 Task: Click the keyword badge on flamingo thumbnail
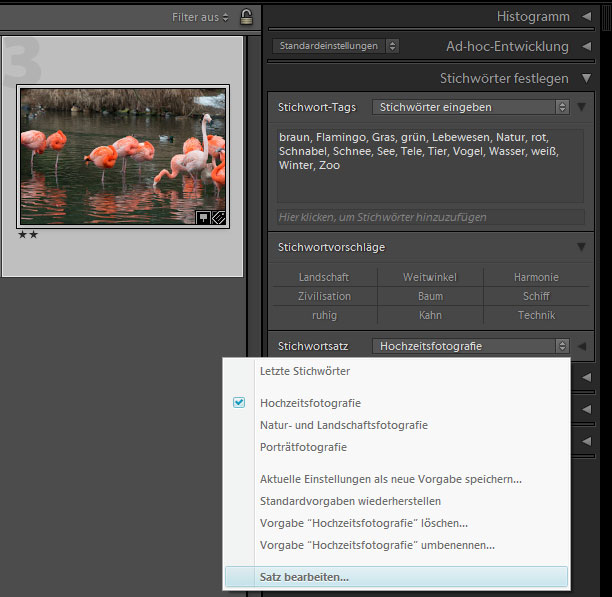pyautogui.click(x=218, y=217)
